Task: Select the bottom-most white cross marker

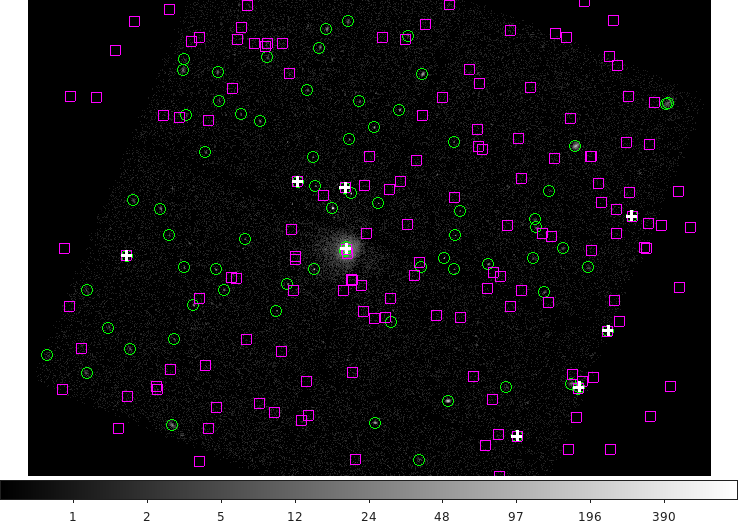Action: coord(517,436)
